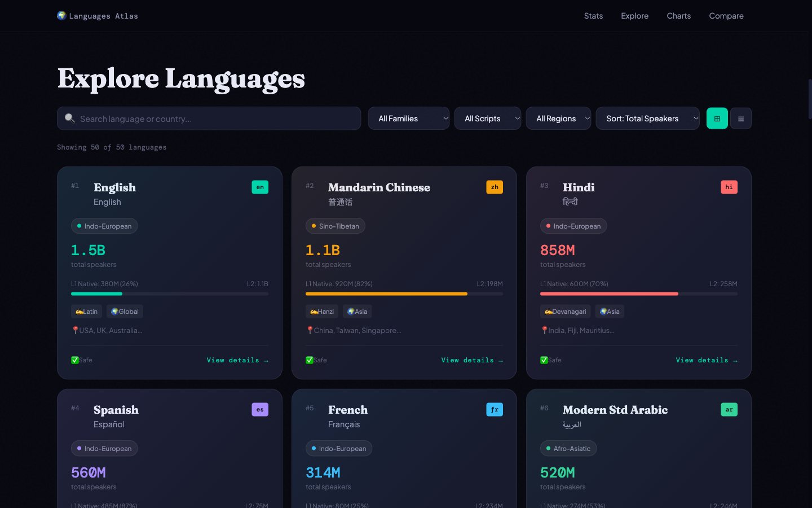
Task: Click the 'hi' code badge on Hindi card
Action: pyautogui.click(x=729, y=187)
